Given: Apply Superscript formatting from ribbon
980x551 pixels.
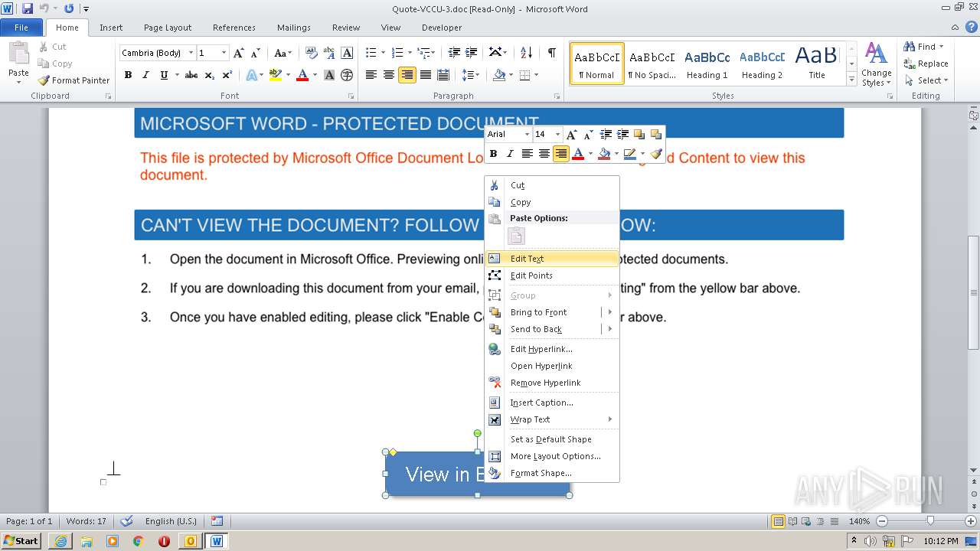Looking at the screenshot, I should tap(227, 75).
